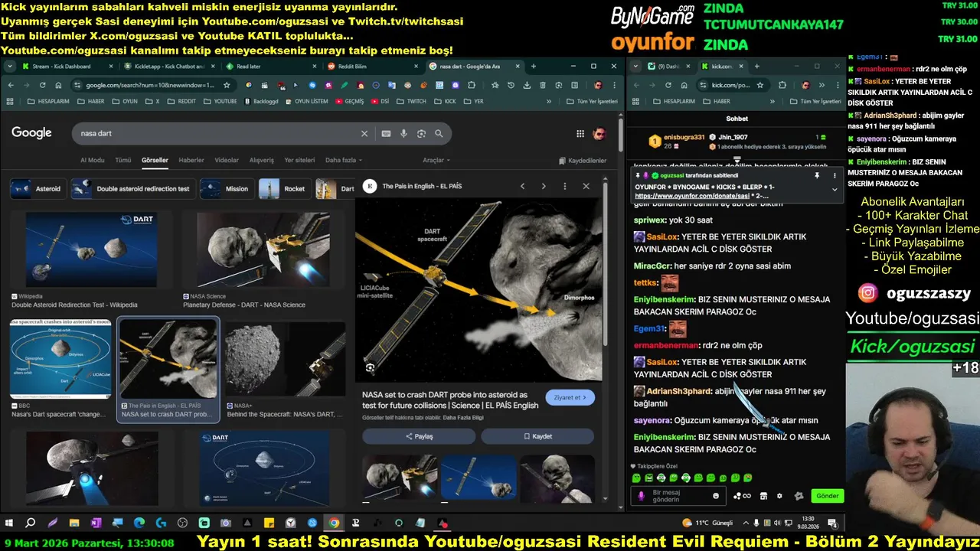Open Araçlar tools dropdown
The width and height of the screenshot is (980, 551).
(436, 160)
